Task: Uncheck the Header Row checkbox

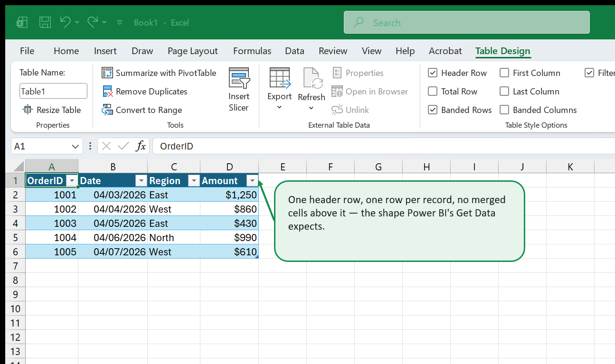Action: [433, 73]
